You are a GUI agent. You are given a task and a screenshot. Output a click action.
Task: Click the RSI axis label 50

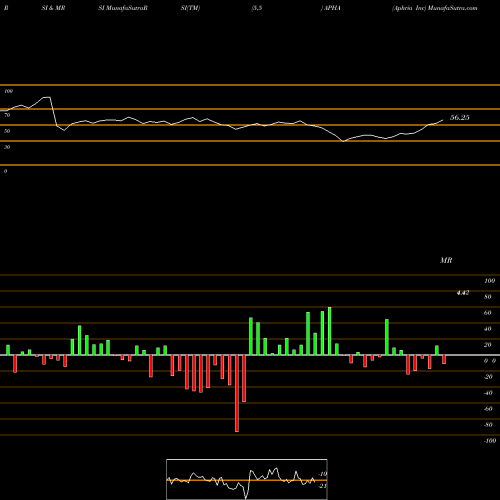7,131
